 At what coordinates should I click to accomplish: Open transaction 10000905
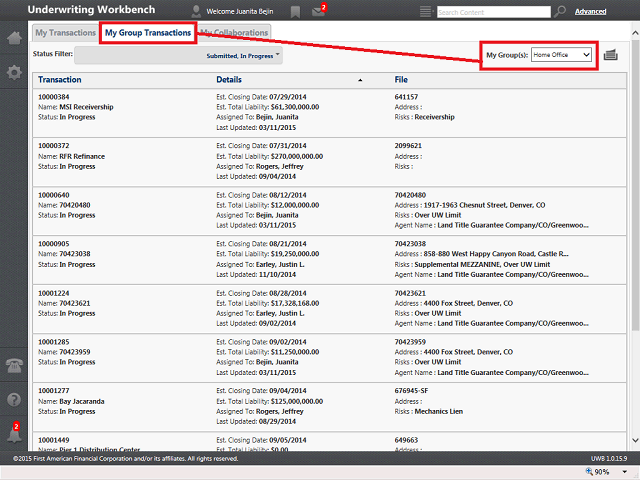tap(53, 244)
